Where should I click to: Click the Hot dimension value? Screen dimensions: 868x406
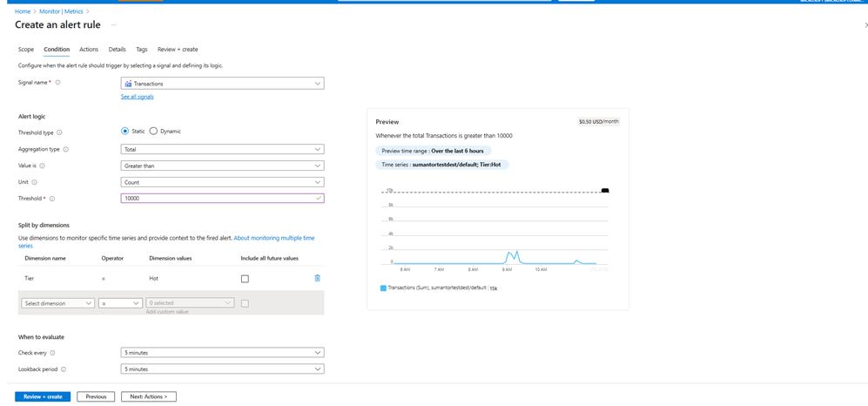pyautogui.click(x=154, y=278)
